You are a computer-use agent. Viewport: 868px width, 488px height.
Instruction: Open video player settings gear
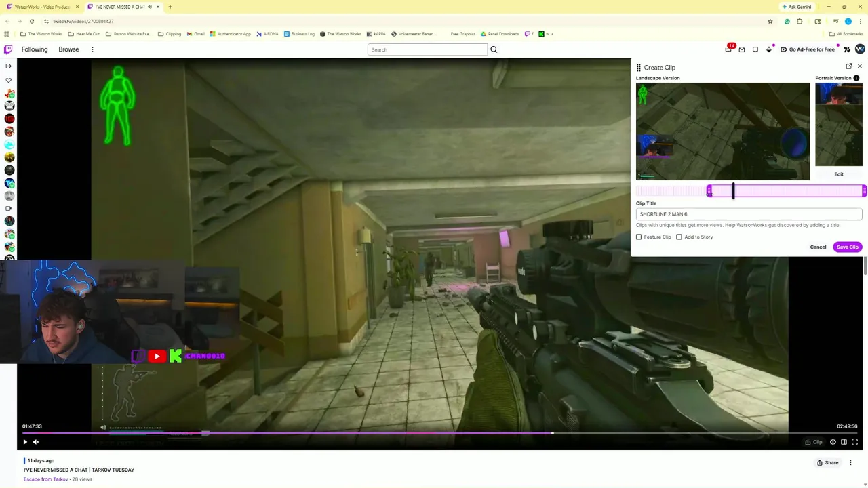coord(833,442)
